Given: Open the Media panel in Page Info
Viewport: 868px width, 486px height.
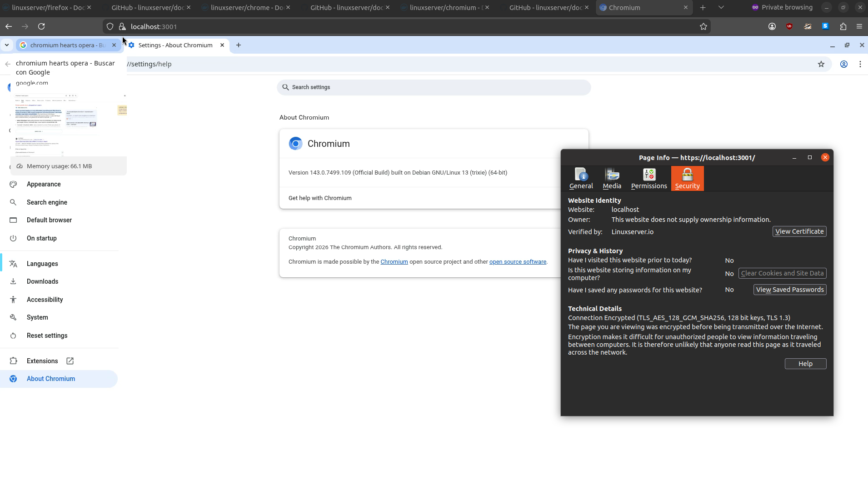Looking at the screenshot, I should click(x=611, y=179).
